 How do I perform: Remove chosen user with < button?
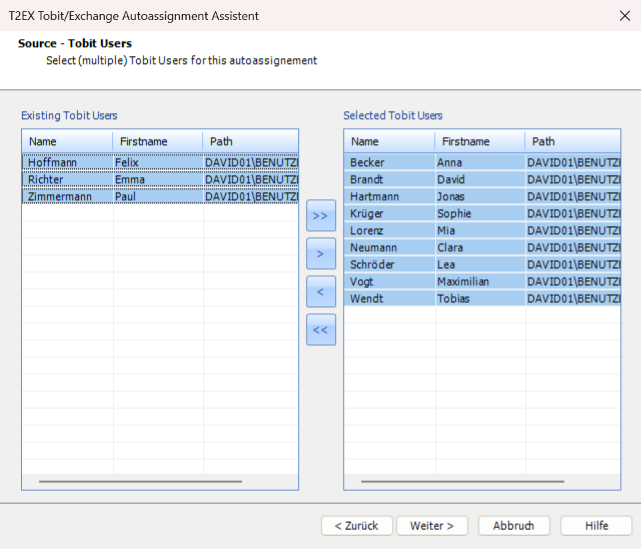pos(321,292)
